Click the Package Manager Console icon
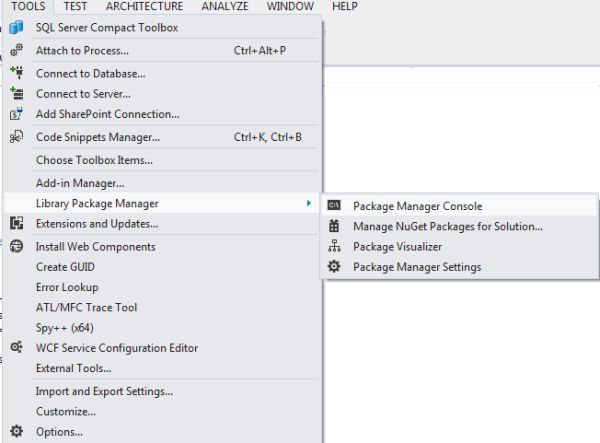Screen dimensions: 600x443 [x=334, y=206]
